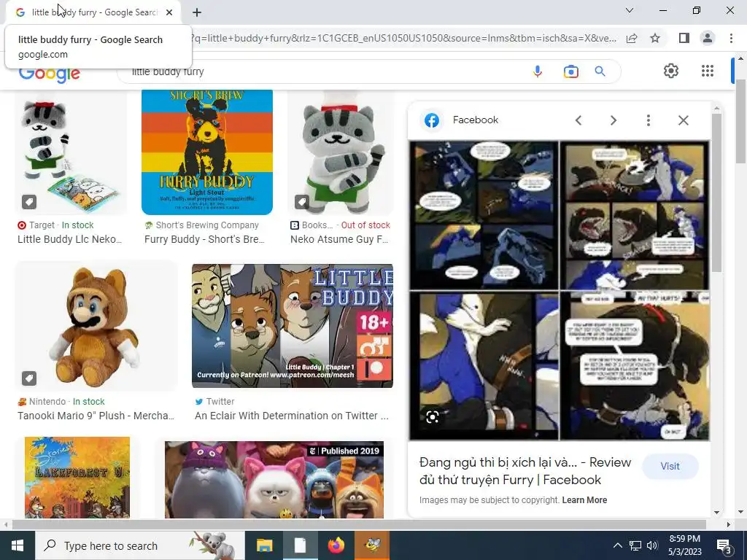
Task: Click the Learn More copyright link
Action: pyautogui.click(x=584, y=500)
